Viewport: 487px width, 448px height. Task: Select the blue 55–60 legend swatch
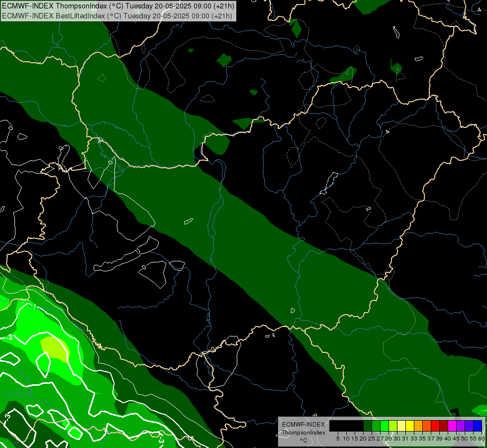[478, 426]
